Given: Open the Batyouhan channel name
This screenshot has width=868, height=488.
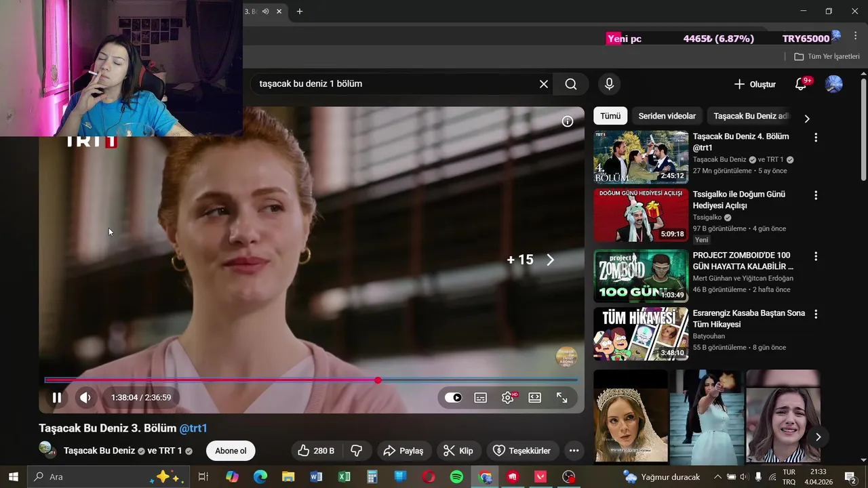Looking at the screenshot, I should (x=709, y=336).
